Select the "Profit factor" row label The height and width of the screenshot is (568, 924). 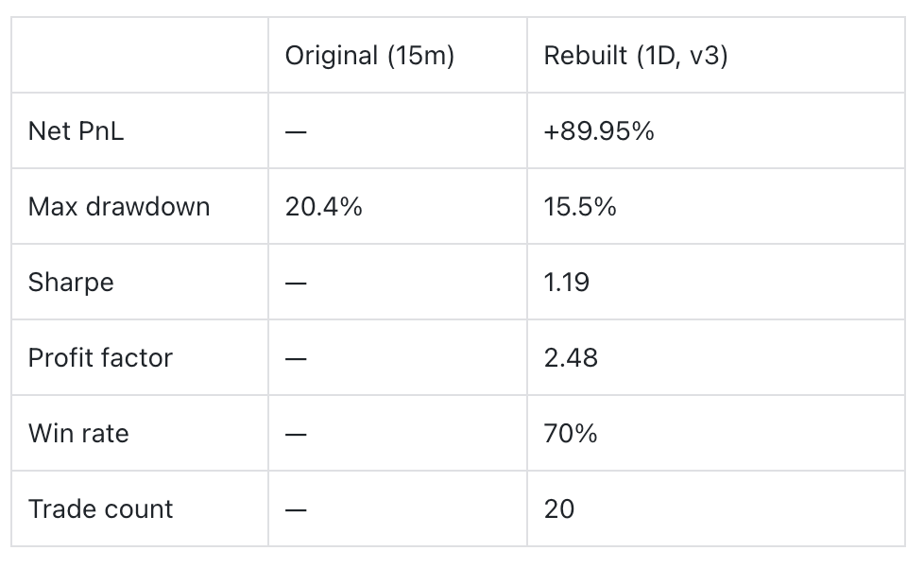coord(100,358)
